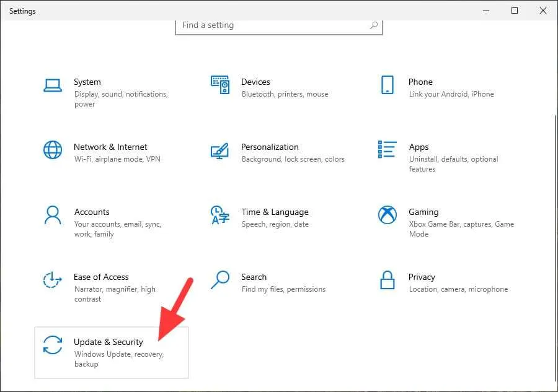The height and width of the screenshot is (392, 558).
Task: Focus the Find a setting field
Action: coord(278,27)
